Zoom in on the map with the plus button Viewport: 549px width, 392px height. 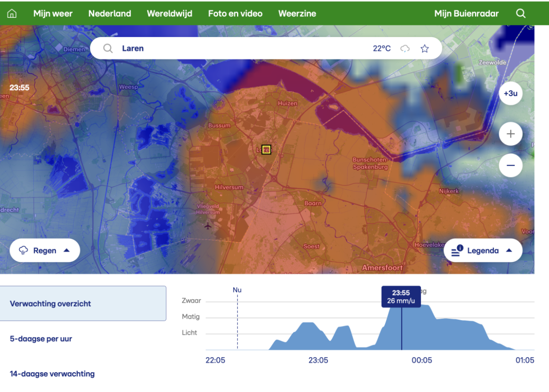(x=511, y=134)
